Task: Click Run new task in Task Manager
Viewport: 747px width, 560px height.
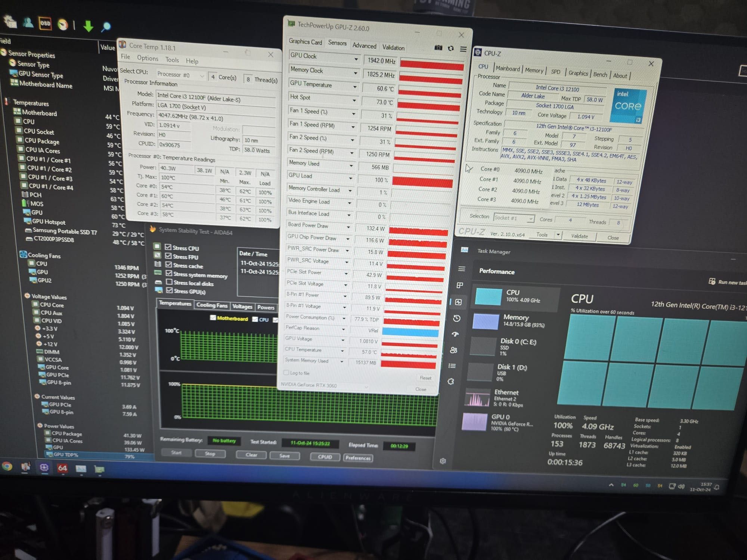Action: coord(728,282)
